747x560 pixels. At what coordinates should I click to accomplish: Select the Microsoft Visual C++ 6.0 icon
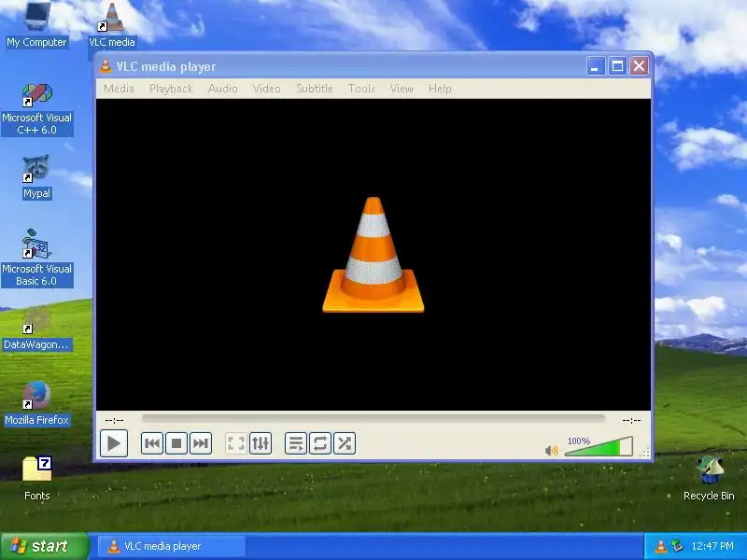click(x=36, y=109)
